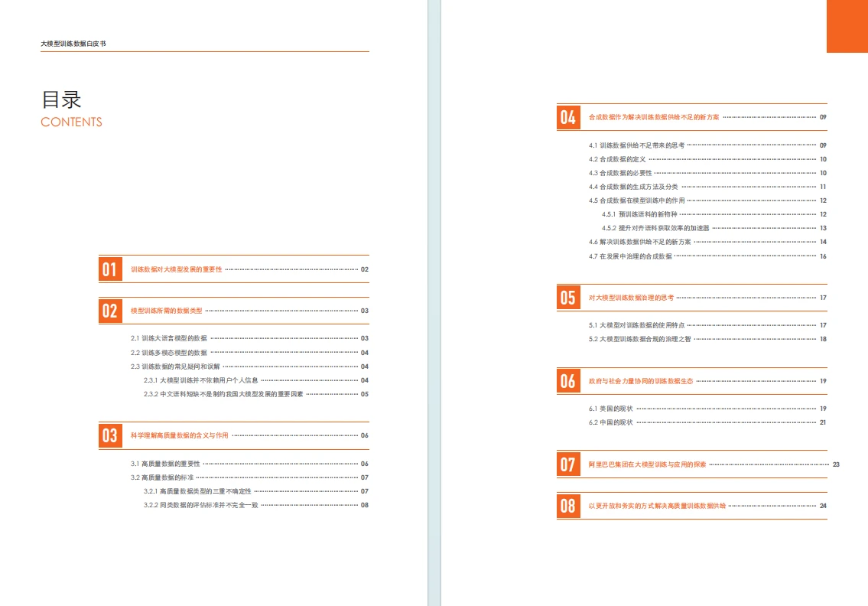868x606 pixels.
Task: Open chapter heading 训练数据对大模型发展的重要性
Action: click(x=176, y=269)
